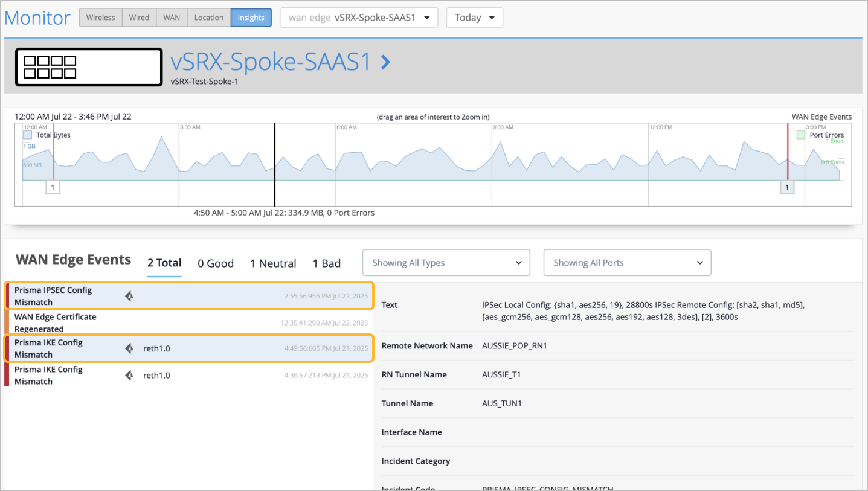Click the red event marker near 3:00 PM
Screen dimensions: 868x491
pos(788,152)
